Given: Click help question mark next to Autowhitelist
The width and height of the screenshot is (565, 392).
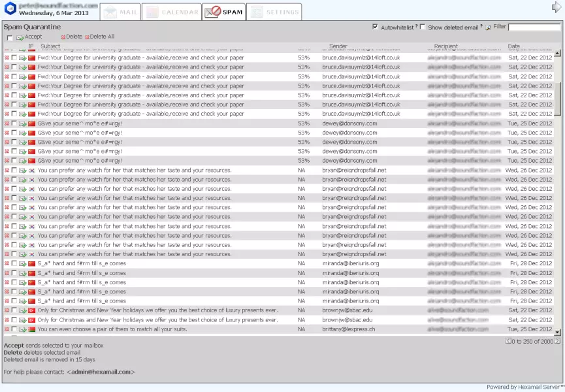Looking at the screenshot, I should pos(416,27).
